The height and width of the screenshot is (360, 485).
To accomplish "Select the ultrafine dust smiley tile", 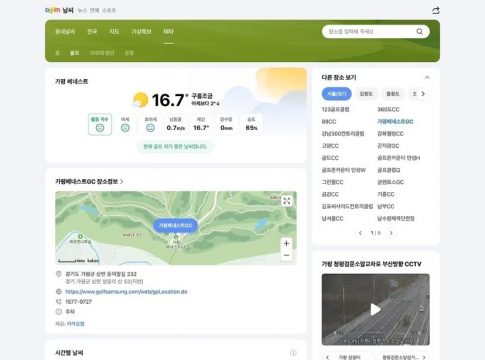I will (150, 124).
